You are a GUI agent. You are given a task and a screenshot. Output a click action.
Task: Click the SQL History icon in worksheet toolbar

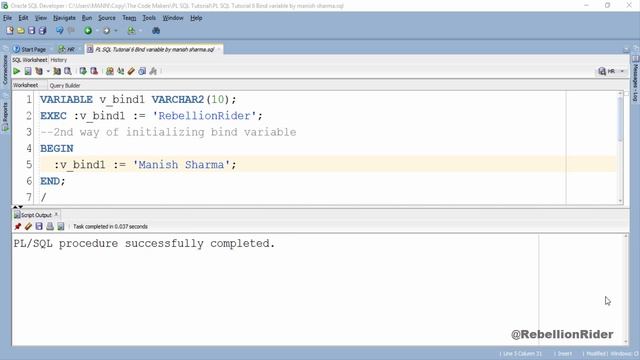point(142,71)
